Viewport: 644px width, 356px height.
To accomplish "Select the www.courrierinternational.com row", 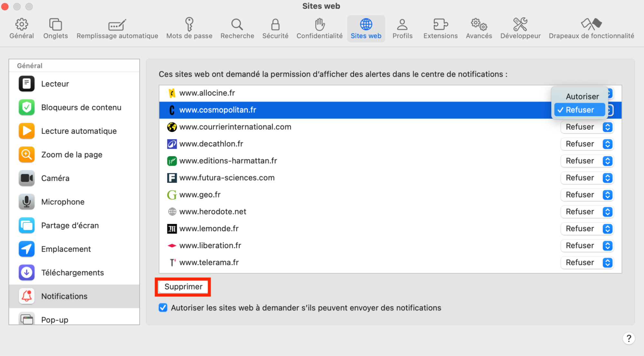I will point(390,127).
